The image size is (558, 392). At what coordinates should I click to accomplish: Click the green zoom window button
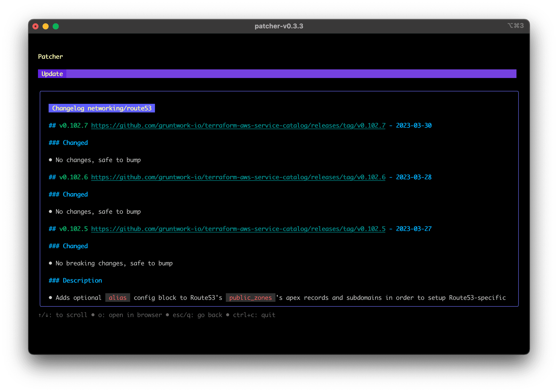pyautogui.click(x=56, y=26)
